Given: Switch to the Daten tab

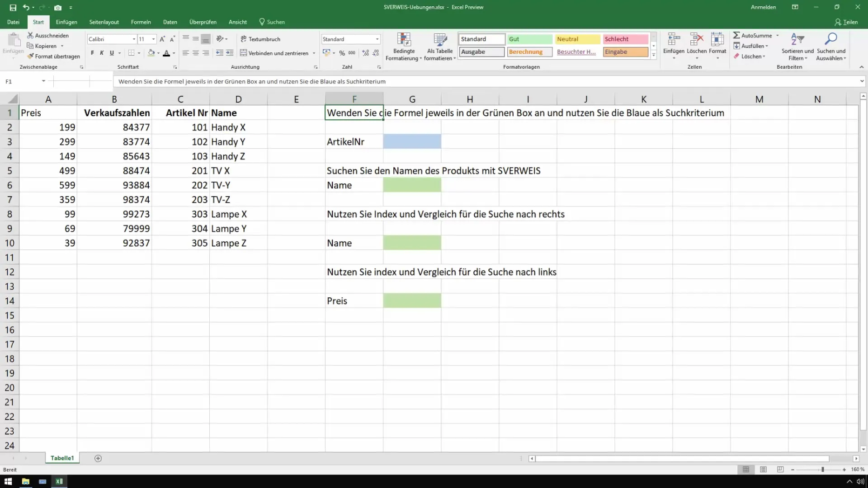Looking at the screenshot, I should click(170, 22).
